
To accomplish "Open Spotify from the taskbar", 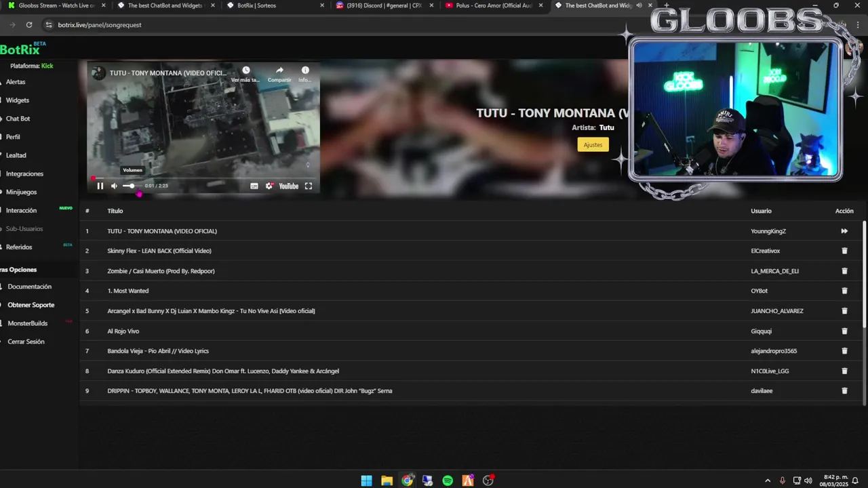I will (448, 481).
